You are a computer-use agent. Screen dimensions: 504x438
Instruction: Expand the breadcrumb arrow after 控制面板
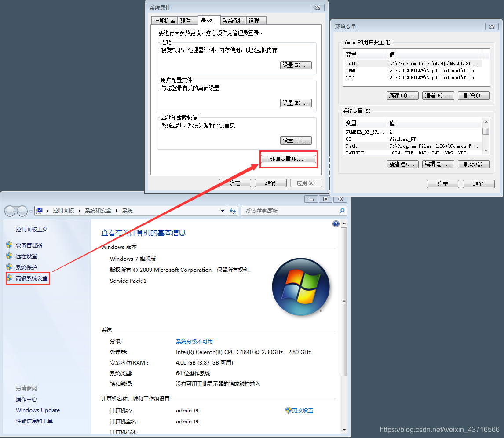80,211
